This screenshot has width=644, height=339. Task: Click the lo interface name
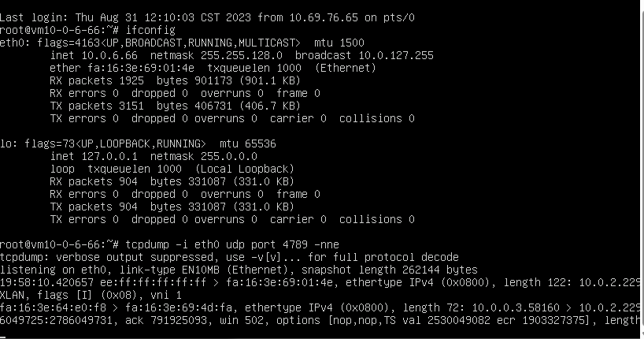[x=6, y=143]
